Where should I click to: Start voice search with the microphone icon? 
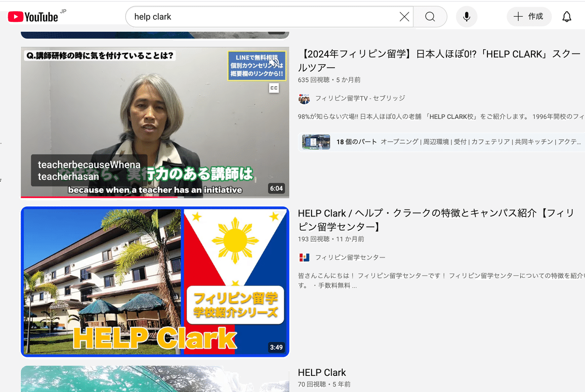point(467,16)
